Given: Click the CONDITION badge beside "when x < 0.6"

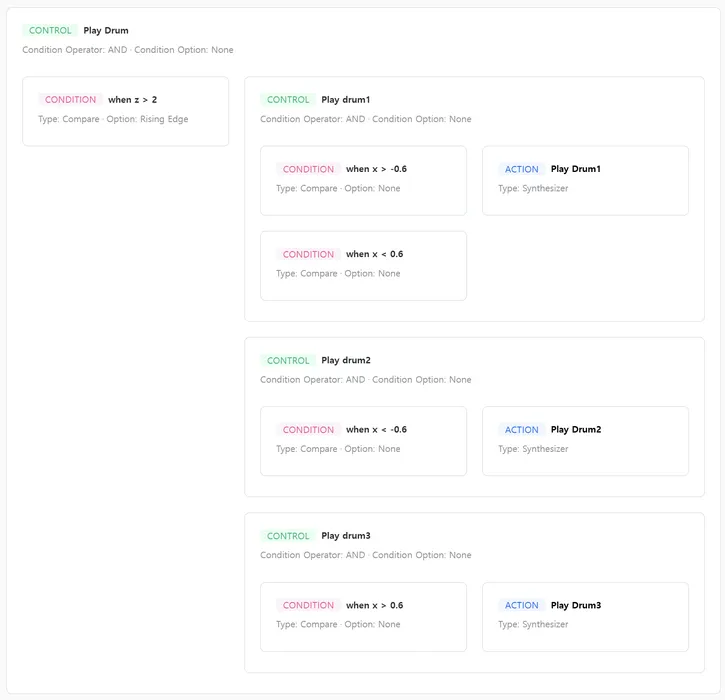Looking at the screenshot, I should click(x=308, y=255).
